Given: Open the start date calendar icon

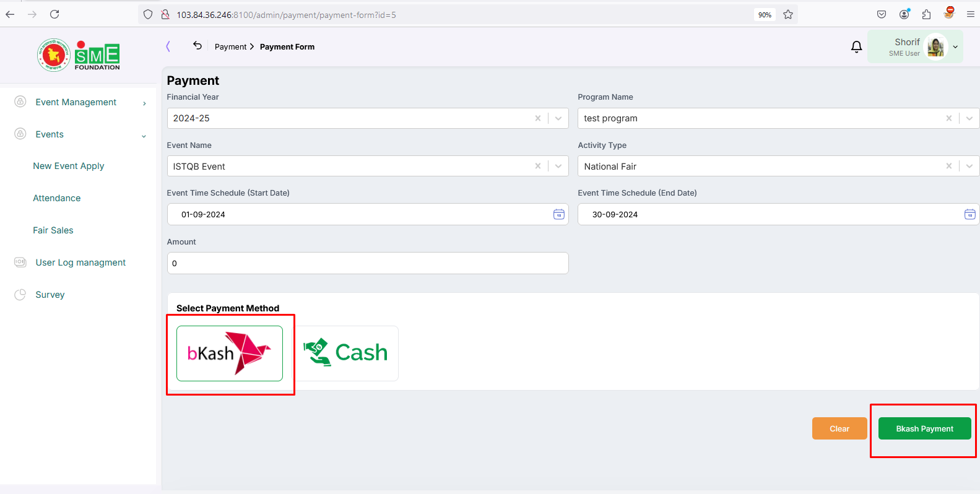Looking at the screenshot, I should [x=559, y=214].
